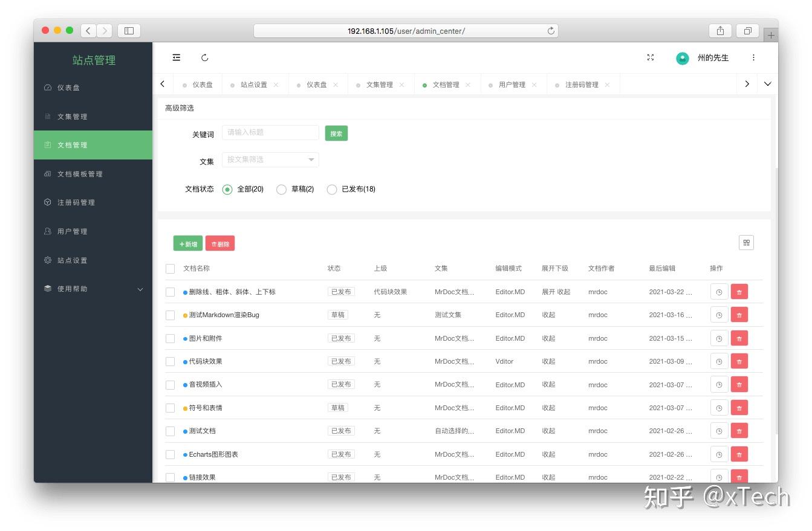This screenshot has width=812, height=531.
Task: Collapse the tab bar with the down chevron
Action: [x=767, y=84]
